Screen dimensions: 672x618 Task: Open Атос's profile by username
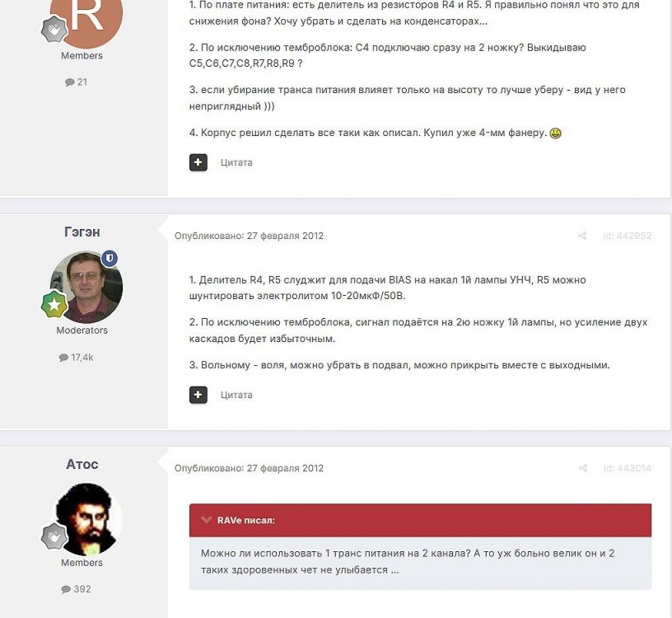(82, 465)
